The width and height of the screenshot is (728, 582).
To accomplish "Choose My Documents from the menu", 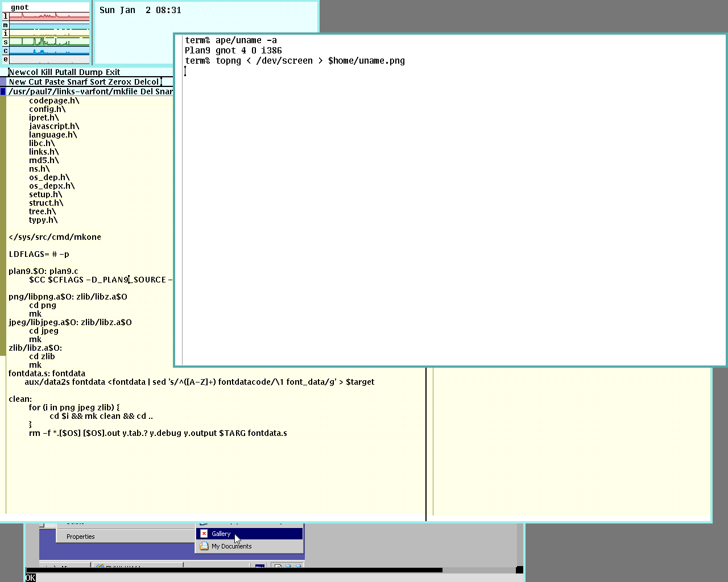I will click(x=231, y=546).
